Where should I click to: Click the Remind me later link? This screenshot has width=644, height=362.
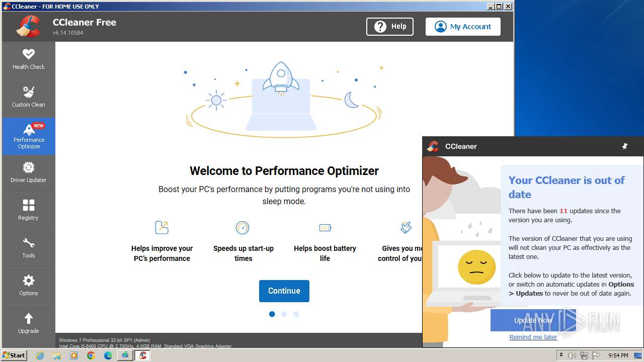(533, 337)
